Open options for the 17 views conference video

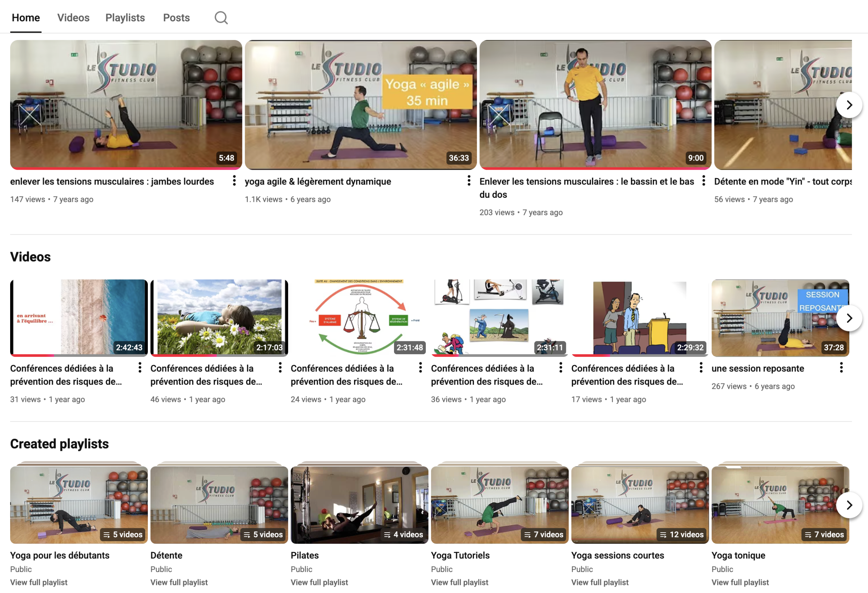[701, 368]
